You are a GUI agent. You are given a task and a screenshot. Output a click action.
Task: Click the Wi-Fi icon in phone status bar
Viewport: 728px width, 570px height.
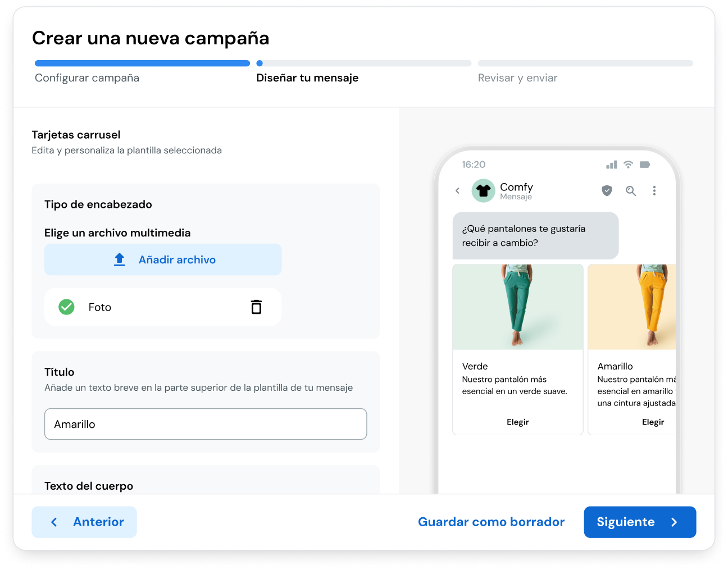point(628,165)
